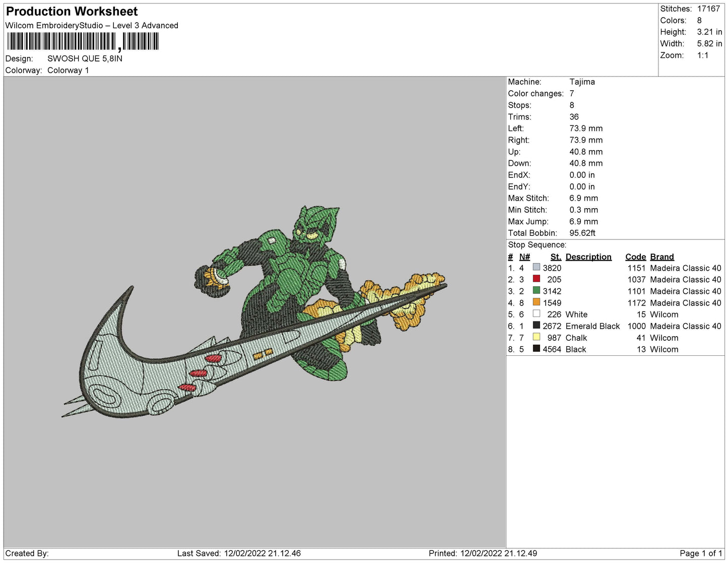Click the design name SWOSH QUE 5,8IN
The height and width of the screenshot is (563, 728).
85,58
